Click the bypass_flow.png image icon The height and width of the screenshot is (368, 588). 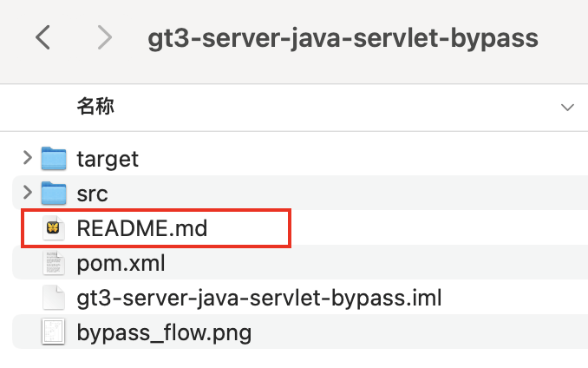(x=55, y=332)
